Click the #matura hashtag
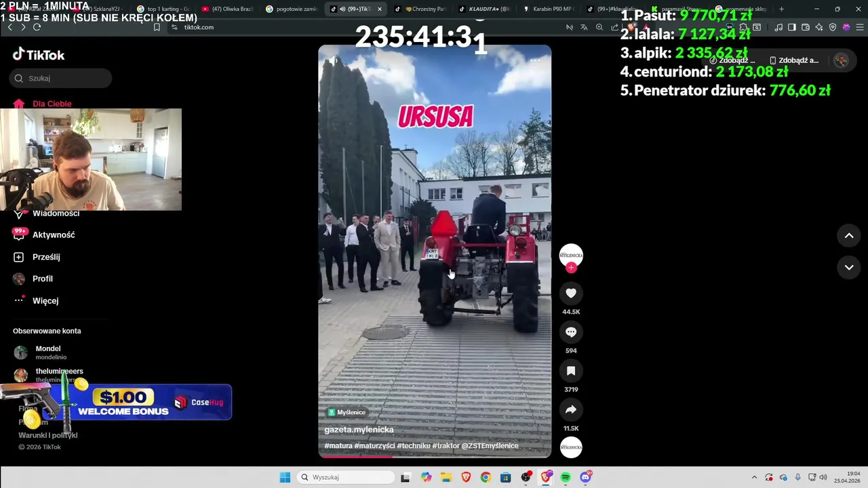Image resolution: width=868 pixels, height=488 pixels. (338, 445)
